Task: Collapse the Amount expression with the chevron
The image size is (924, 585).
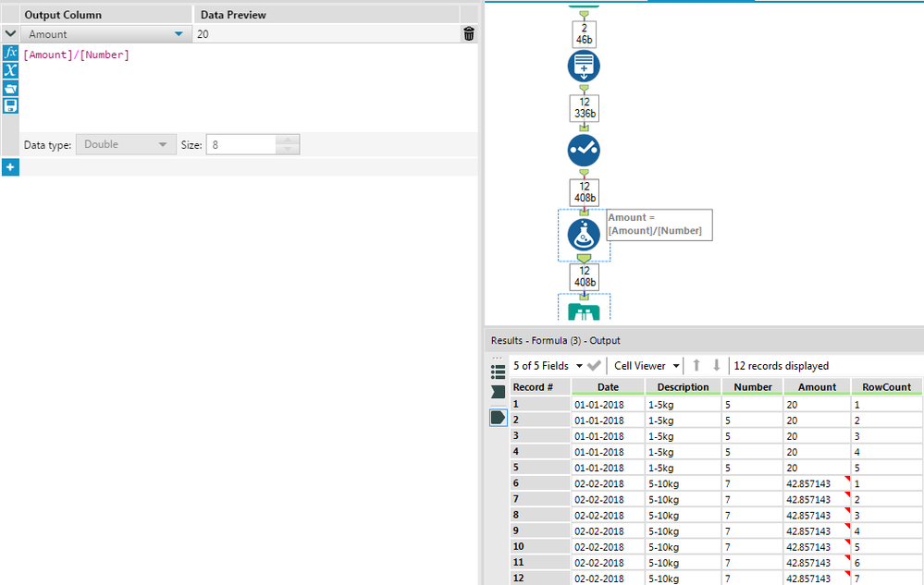Action: [x=10, y=33]
